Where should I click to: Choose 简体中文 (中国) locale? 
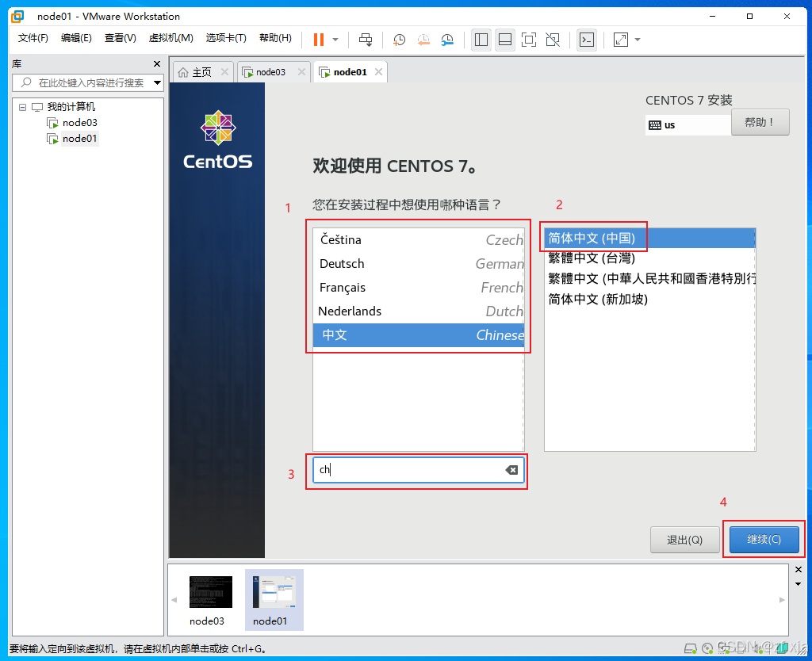650,238
